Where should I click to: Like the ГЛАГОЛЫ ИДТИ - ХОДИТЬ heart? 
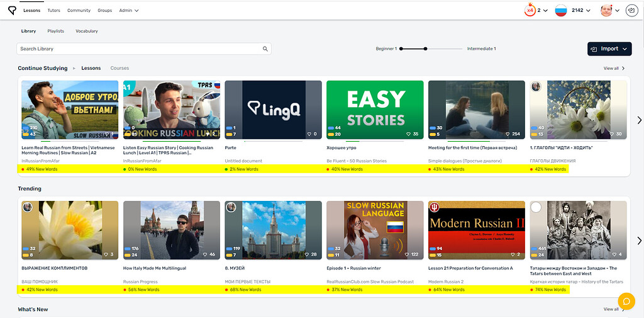613,134
